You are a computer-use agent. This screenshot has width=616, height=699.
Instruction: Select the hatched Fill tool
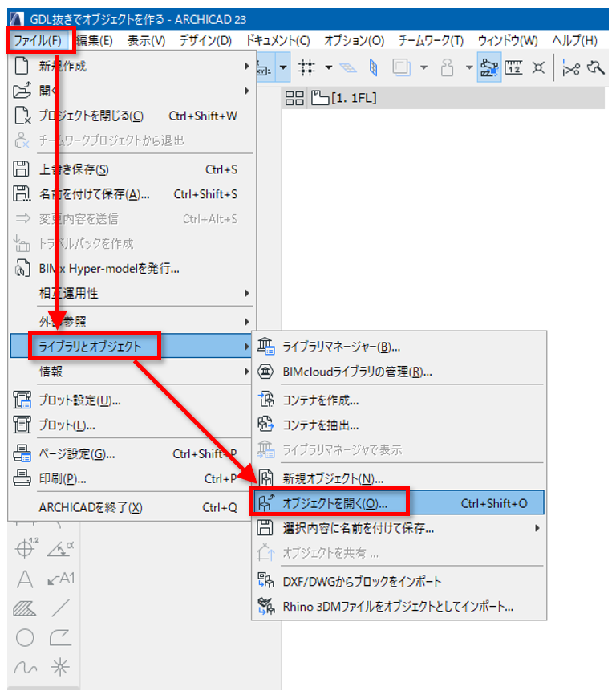click(x=25, y=608)
